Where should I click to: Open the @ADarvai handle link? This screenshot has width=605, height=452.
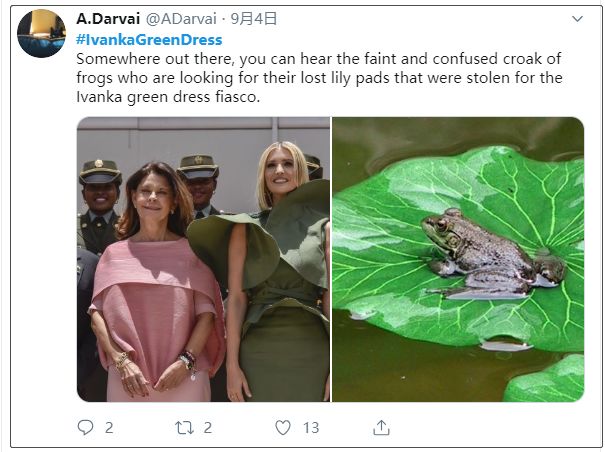tap(181, 19)
